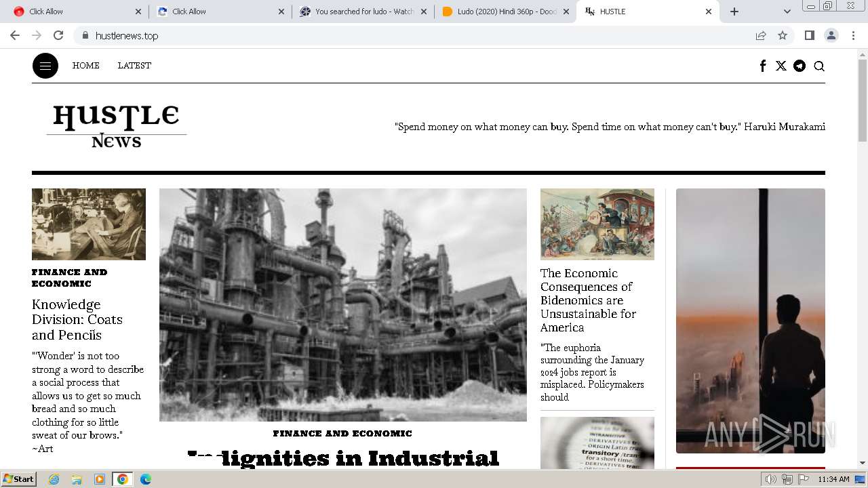Image resolution: width=868 pixels, height=488 pixels.
Task: Click the man silhouette window banner image
Action: coord(751,321)
